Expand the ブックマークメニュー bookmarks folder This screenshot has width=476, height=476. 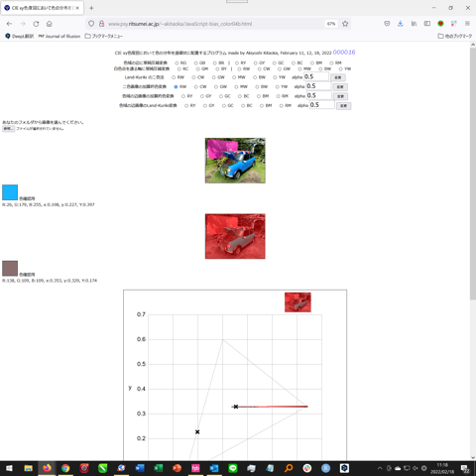(x=104, y=36)
